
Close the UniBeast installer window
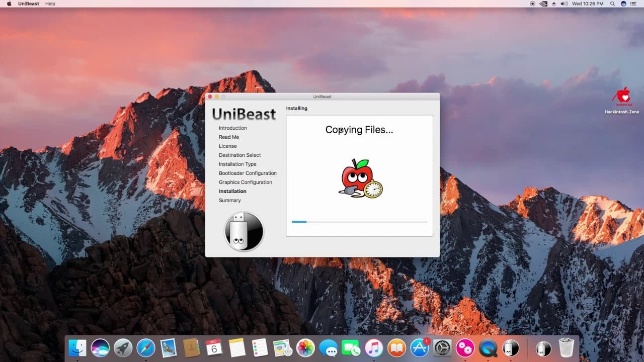click(x=210, y=97)
